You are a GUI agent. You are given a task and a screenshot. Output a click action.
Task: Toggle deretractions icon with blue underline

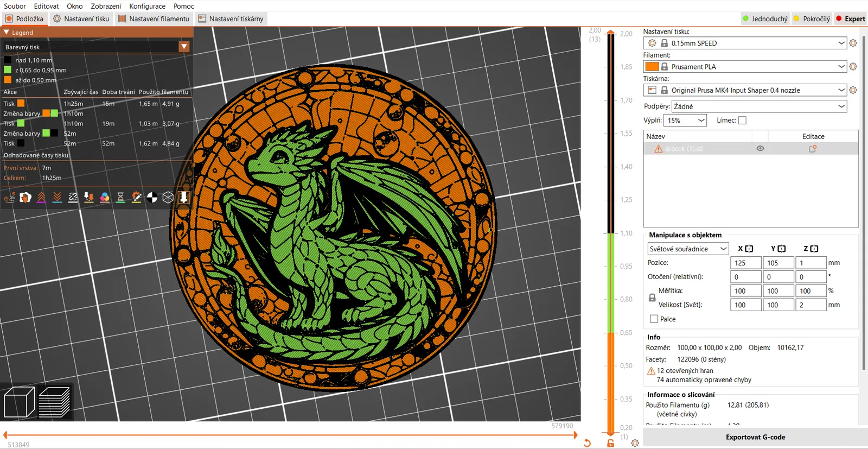point(57,198)
